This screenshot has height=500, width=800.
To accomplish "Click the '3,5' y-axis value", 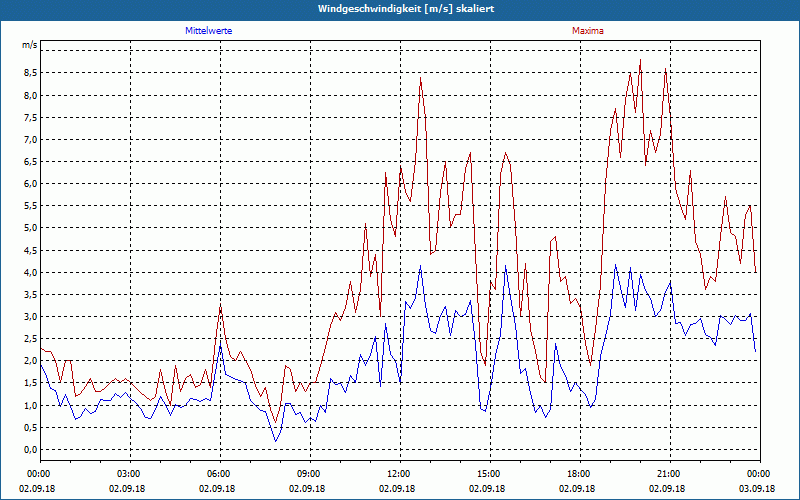I will 31,294.
